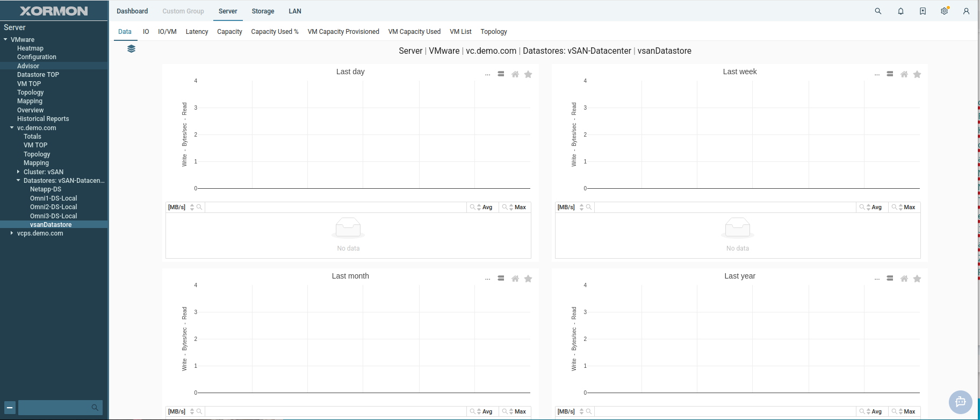The width and height of the screenshot is (980, 420).
Task: Click home icon on Last week chart
Action: 904,74
